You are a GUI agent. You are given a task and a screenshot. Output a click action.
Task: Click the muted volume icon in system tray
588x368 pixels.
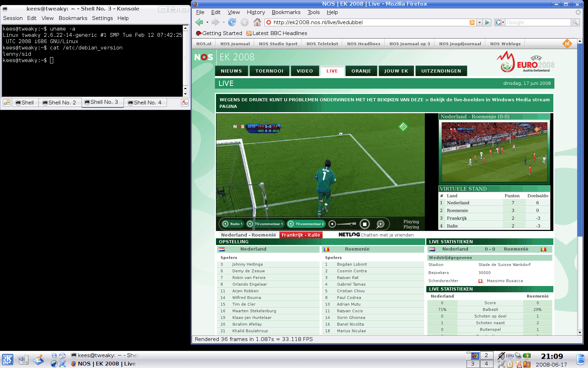502,356
